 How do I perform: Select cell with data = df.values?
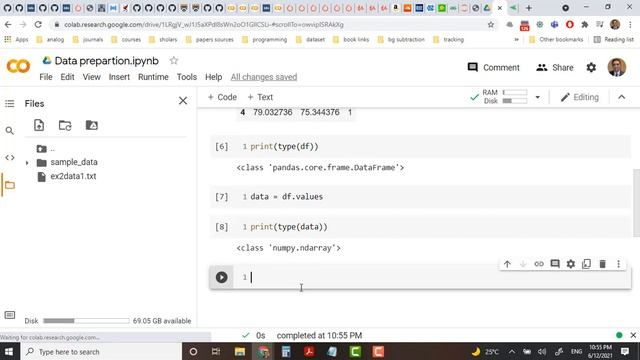coord(420,197)
